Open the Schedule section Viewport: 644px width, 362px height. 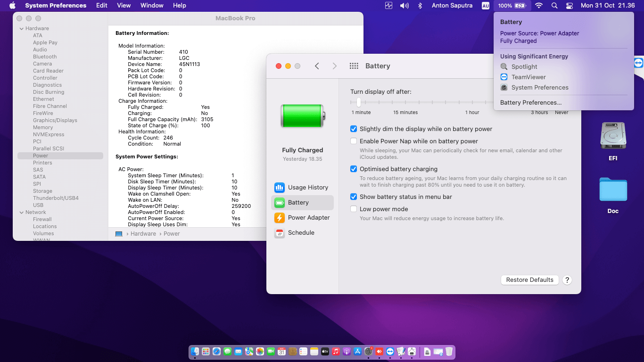point(302,233)
